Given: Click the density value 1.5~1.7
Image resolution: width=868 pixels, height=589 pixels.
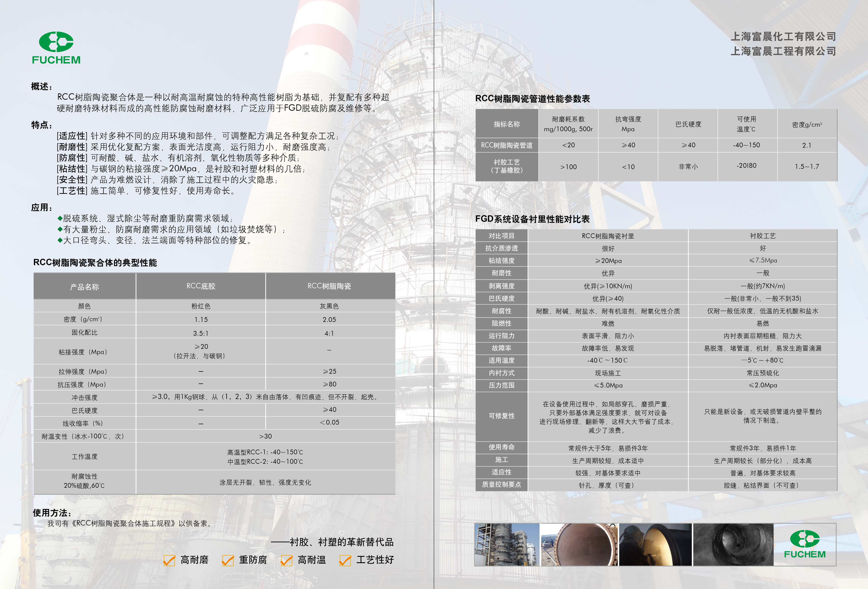Looking at the screenshot, I should [807, 167].
